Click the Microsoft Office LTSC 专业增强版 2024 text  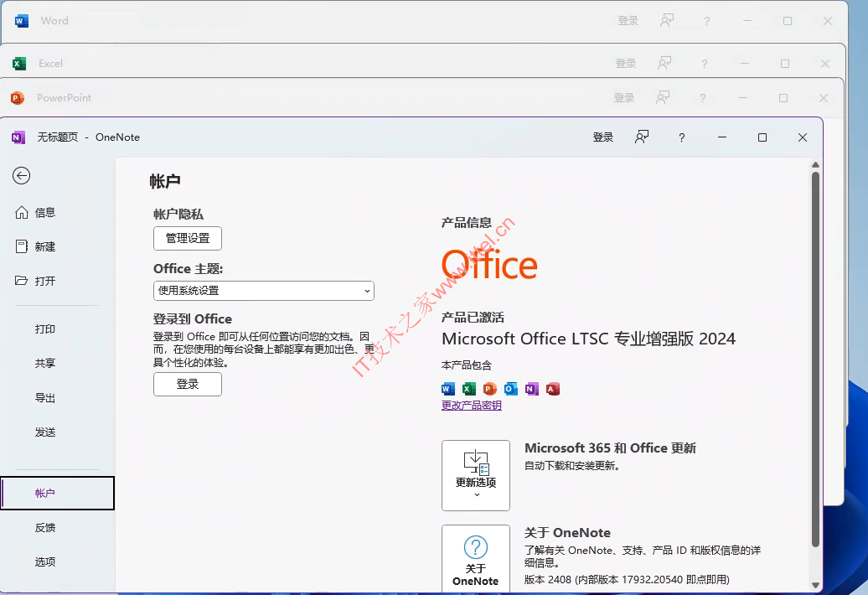click(589, 339)
